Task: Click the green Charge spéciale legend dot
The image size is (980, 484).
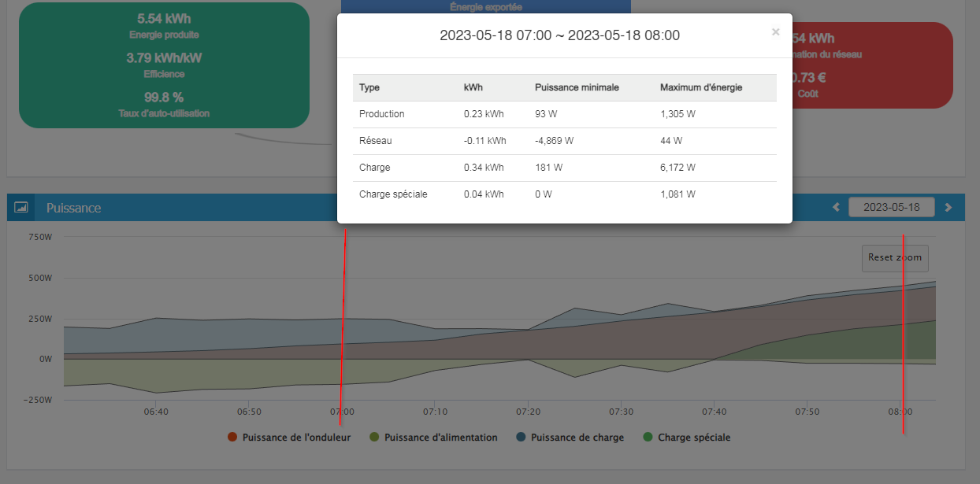Action: click(649, 438)
